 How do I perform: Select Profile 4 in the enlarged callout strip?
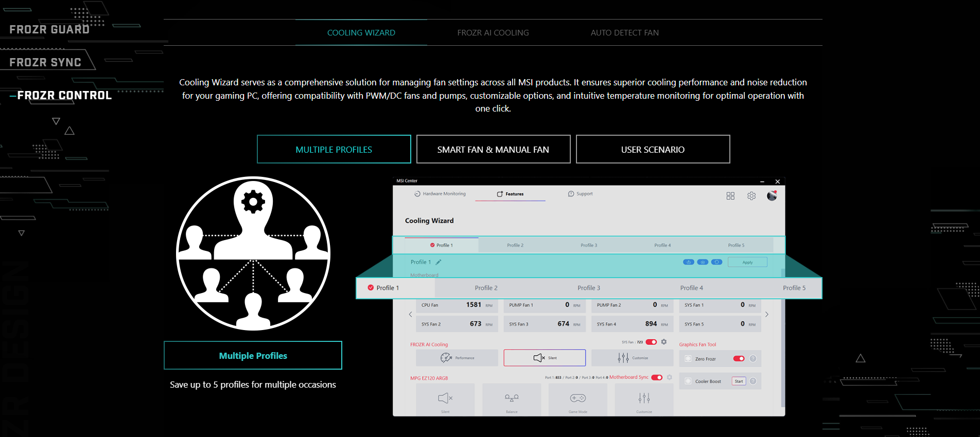point(691,288)
